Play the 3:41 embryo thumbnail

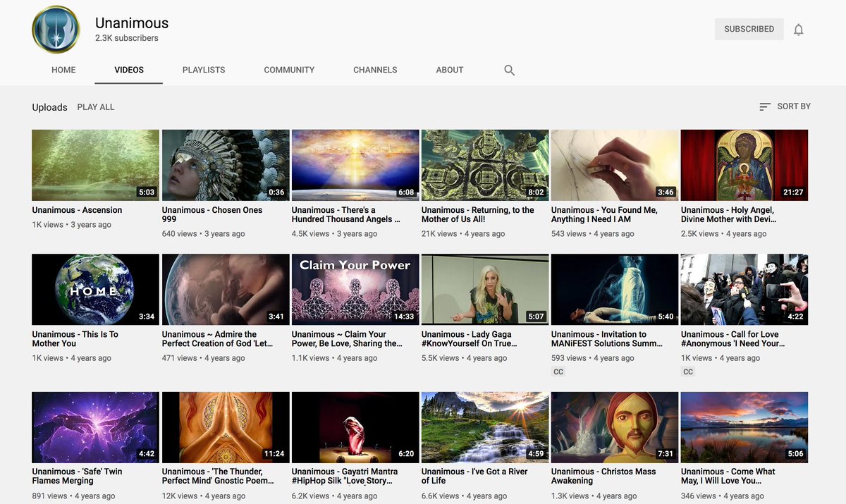click(x=226, y=289)
